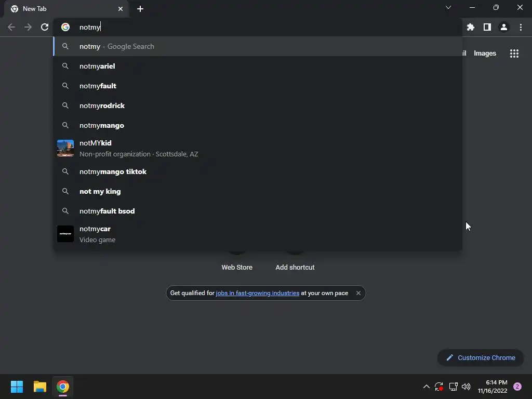Image resolution: width=532 pixels, height=399 pixels.
Task: Open jobs in fast-growing industries link
Action: 258,293
